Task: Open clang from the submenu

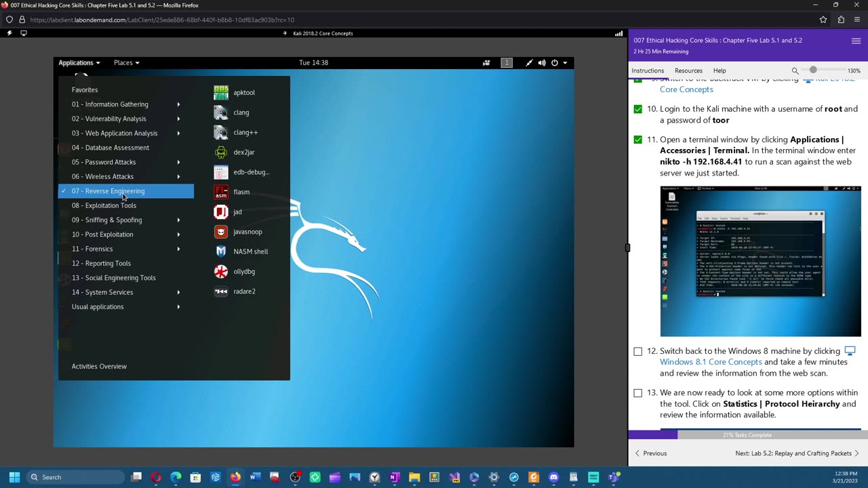Action: point(232,113)
